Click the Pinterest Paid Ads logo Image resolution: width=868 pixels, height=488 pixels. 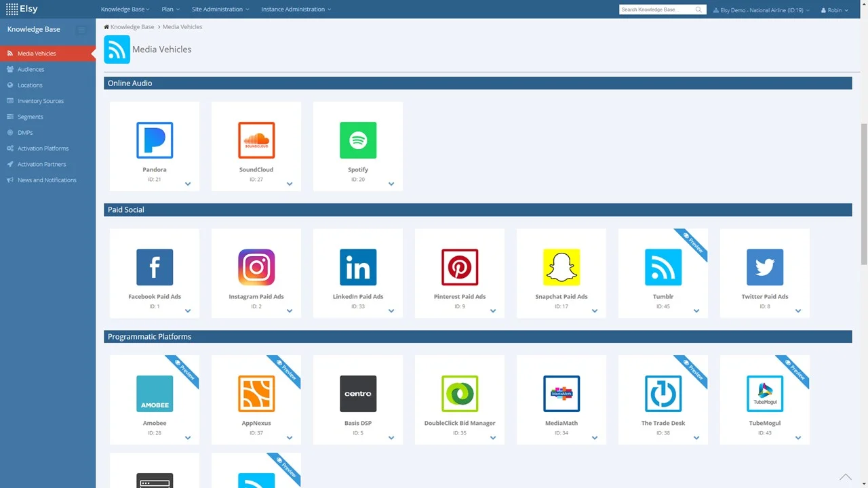point(460,267)
